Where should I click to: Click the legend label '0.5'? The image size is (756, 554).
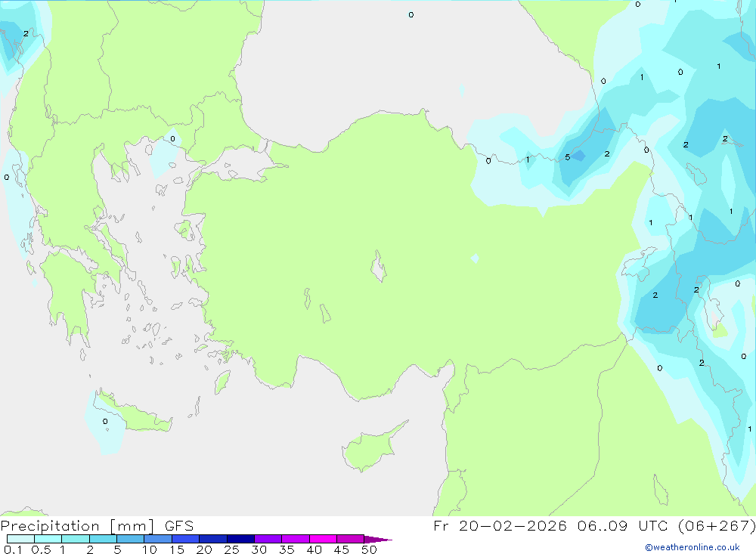41,549
